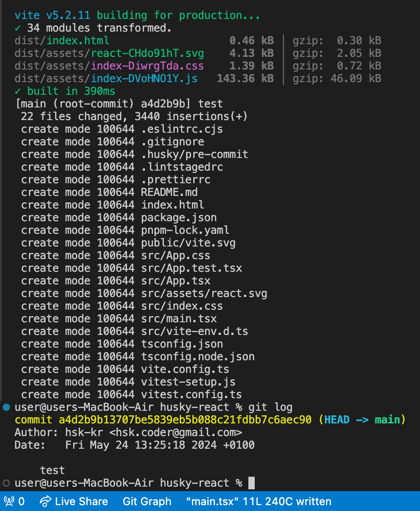Open the vitest.config.ts file path
420x511 pixels.
pos(191,395)
